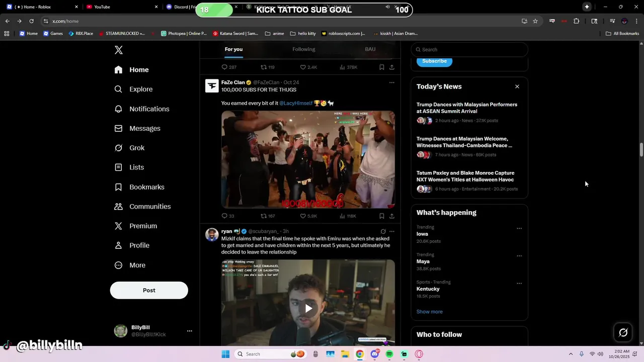
Task: Open the Kentucky trending topic
Action: click(x=428, y=289)
